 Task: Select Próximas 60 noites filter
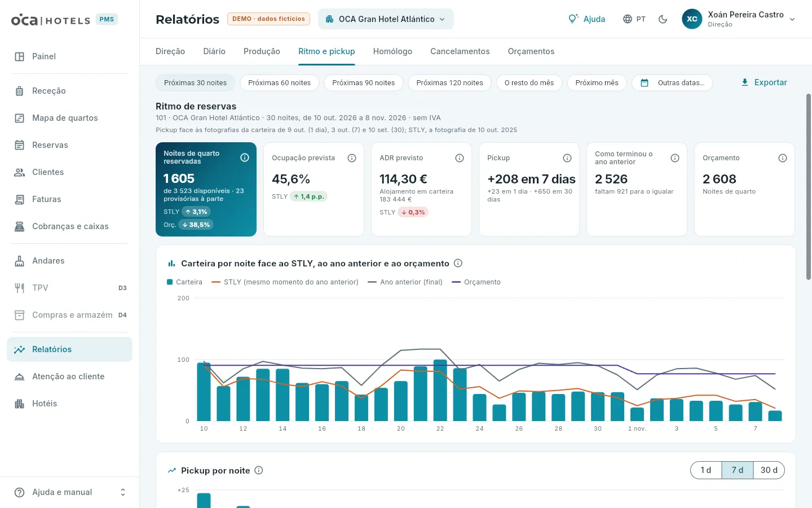pos(280,82)
